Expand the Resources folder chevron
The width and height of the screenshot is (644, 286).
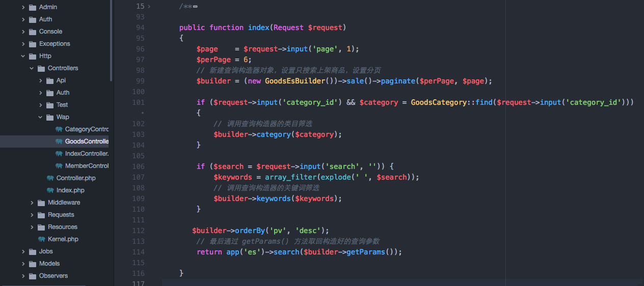click(32, 227)
